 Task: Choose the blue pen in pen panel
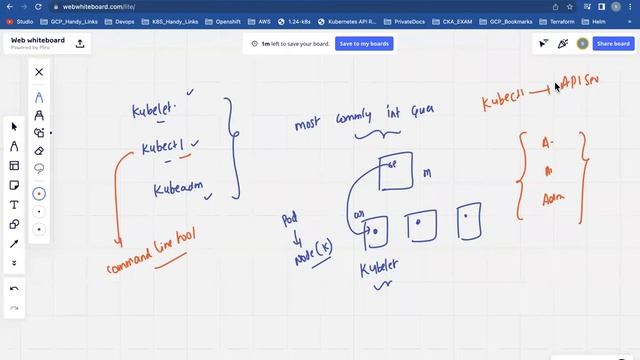(39, 97)
